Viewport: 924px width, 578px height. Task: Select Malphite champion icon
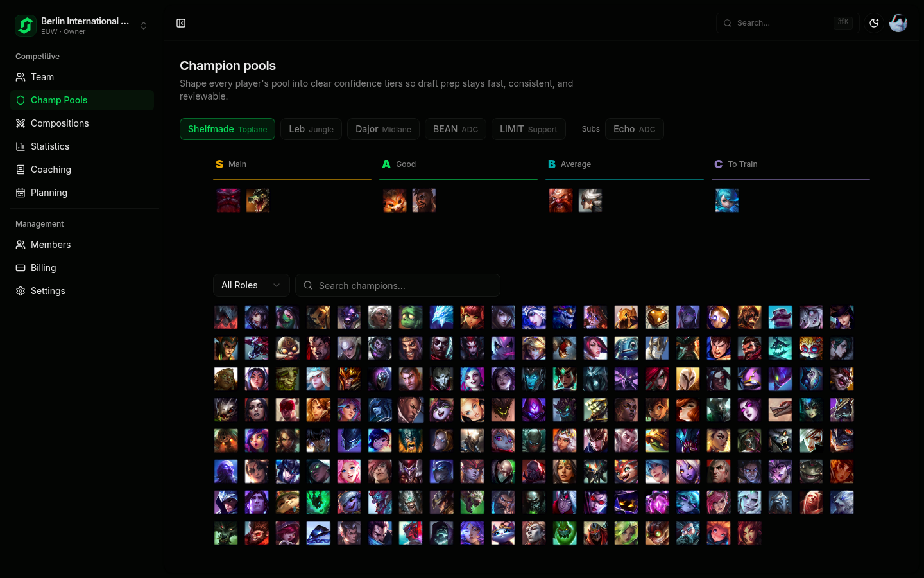[503, 410]
